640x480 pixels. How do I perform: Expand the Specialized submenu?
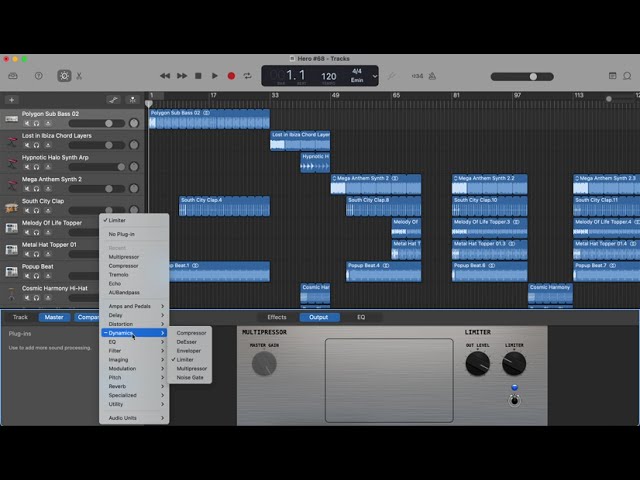coord(134,396)
